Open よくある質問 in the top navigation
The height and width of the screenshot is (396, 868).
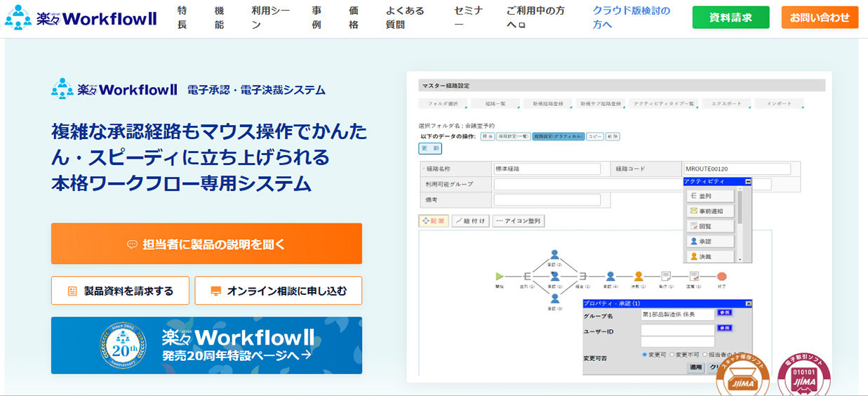(x=405, y=18)
